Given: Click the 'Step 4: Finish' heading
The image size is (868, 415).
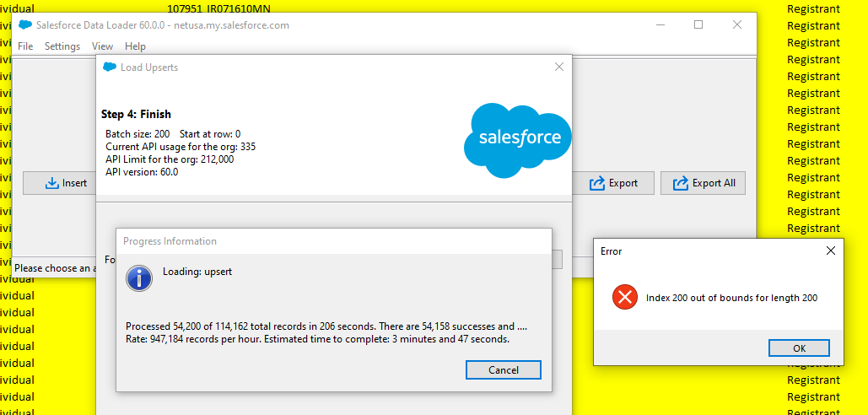Looking at the screenshot, I should (x=136, y=115).
